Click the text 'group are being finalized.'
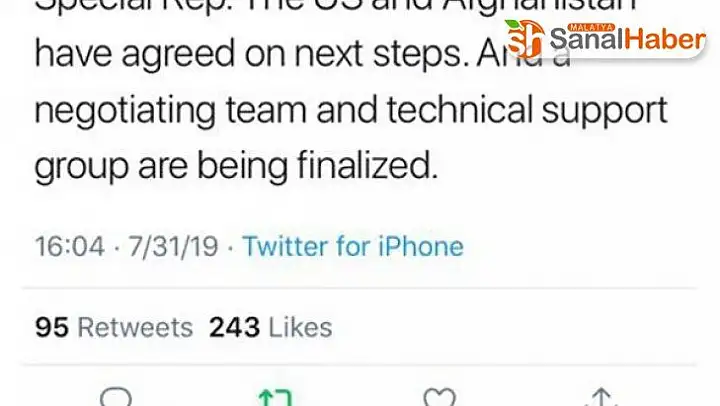Image resolution: width=720 pixels, height=406 pixels. pos(236,166)
